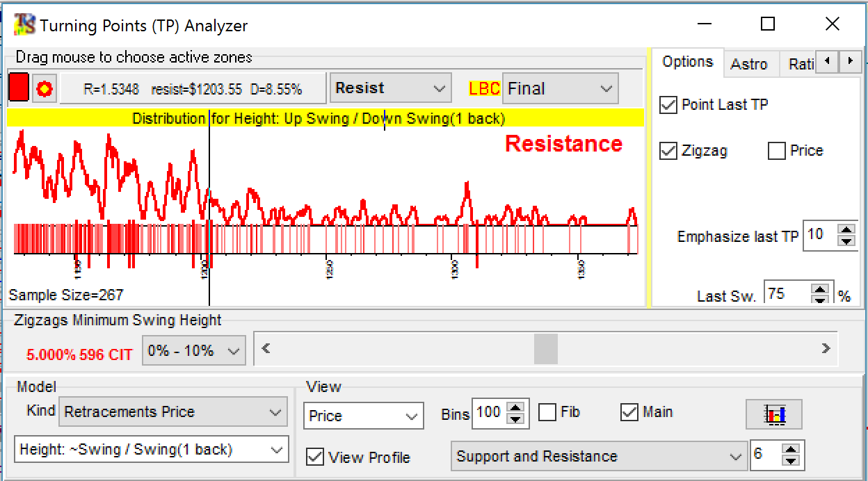The width and height of the screenshot is (868, 481).
Task: Switch to the Astro tab
Action: (x=749, y=65)
